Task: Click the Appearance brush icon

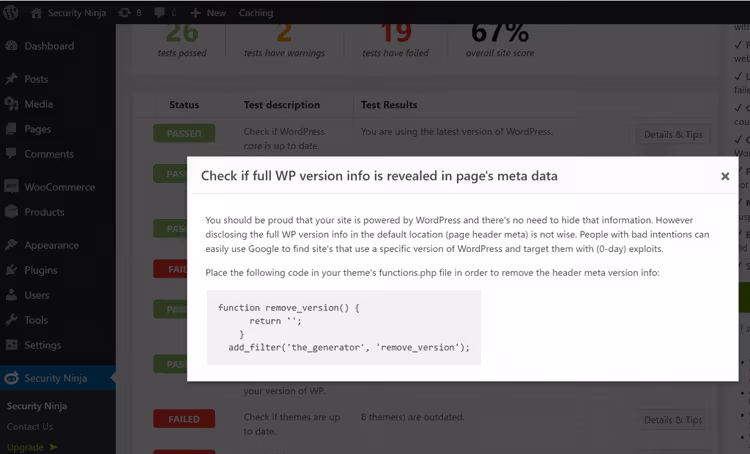Action: [x=11, y=245]
